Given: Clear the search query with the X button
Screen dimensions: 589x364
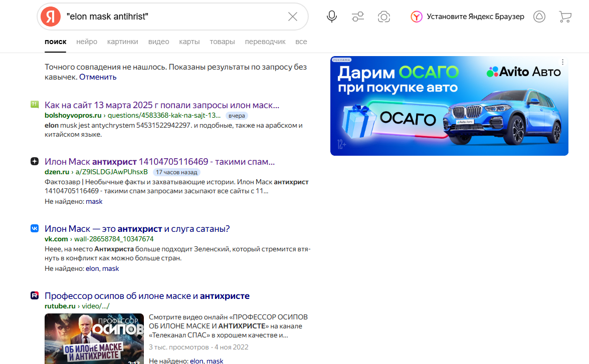Looking at the screenshot, I should pos(292,16).
